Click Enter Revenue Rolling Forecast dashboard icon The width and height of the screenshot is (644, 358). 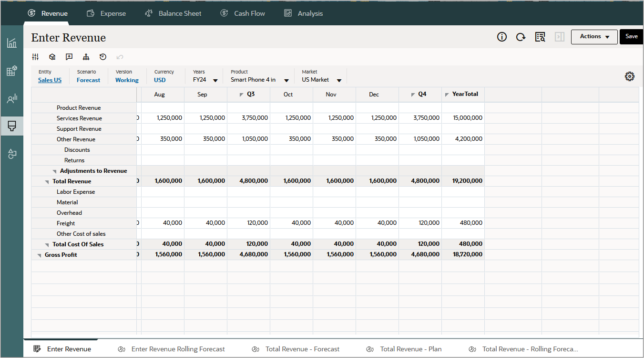point(122,349)
